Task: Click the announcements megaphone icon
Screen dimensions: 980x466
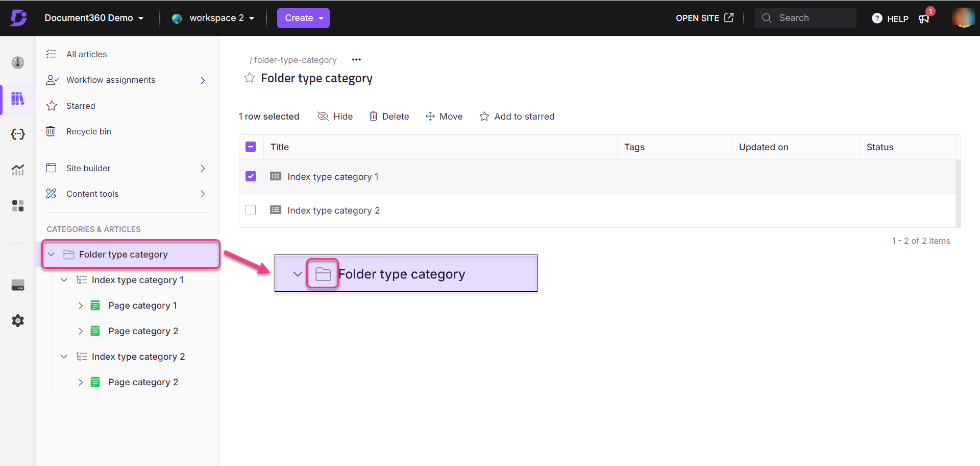Action: click(924, 18)
